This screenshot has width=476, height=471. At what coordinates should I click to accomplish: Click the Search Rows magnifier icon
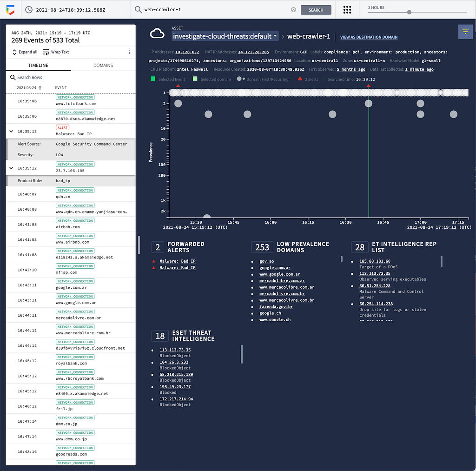[13, 78]
